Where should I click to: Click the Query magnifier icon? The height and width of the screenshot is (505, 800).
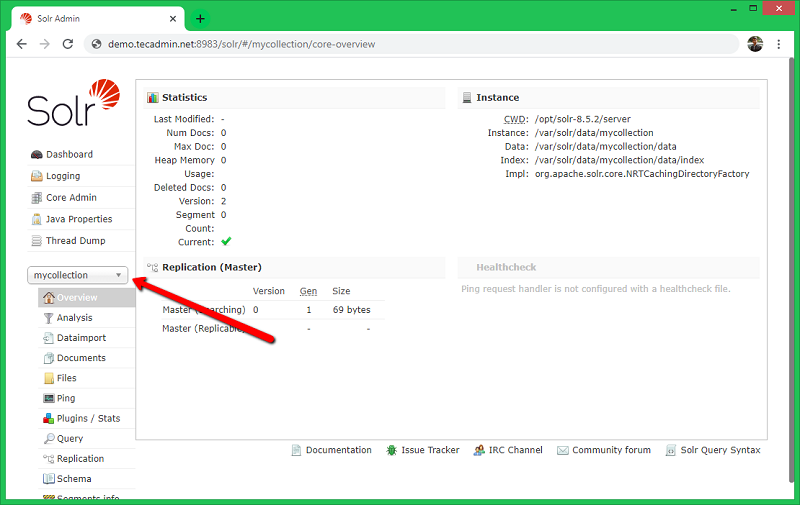[x=49, y=439]
